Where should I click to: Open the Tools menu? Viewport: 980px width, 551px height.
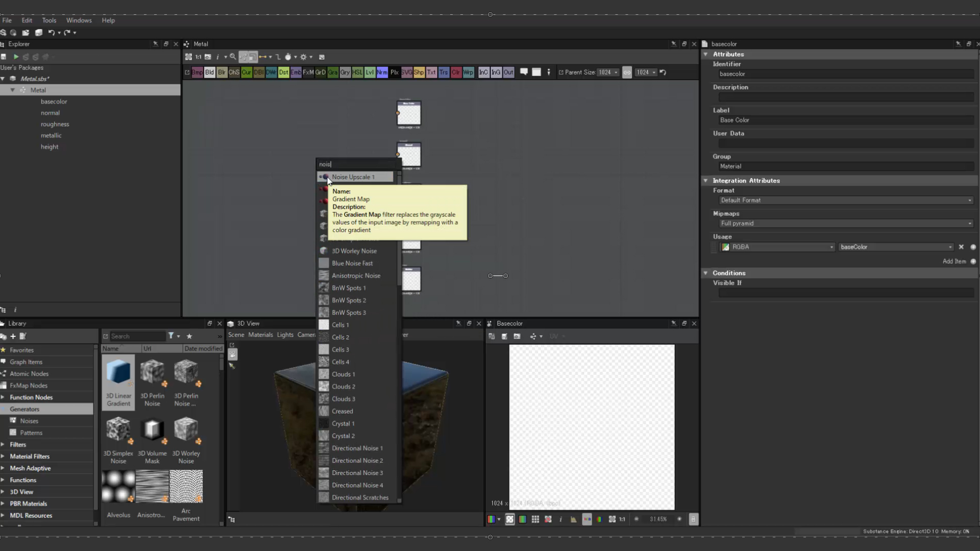(49, 20)
